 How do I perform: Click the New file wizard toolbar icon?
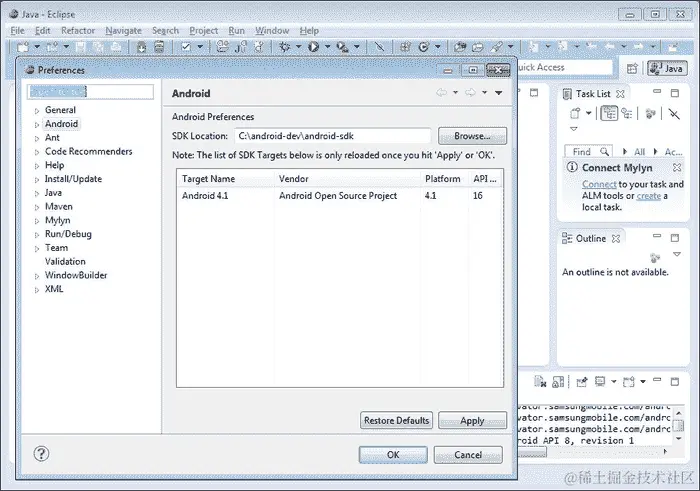click(23, 46)
